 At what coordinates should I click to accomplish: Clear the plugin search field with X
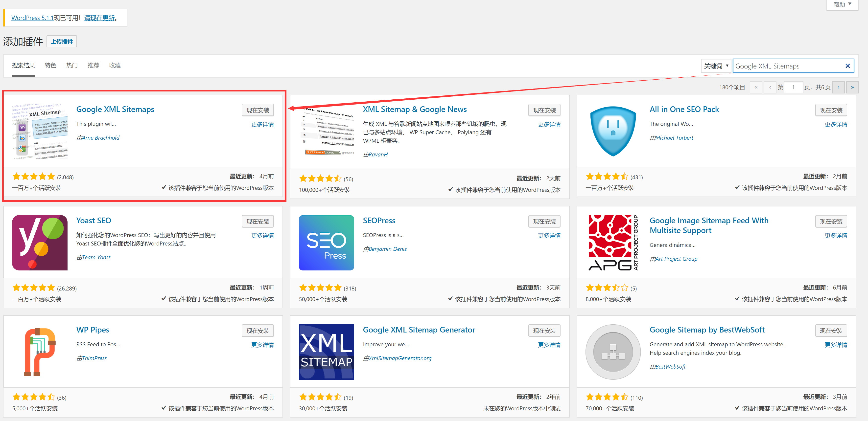847,66
